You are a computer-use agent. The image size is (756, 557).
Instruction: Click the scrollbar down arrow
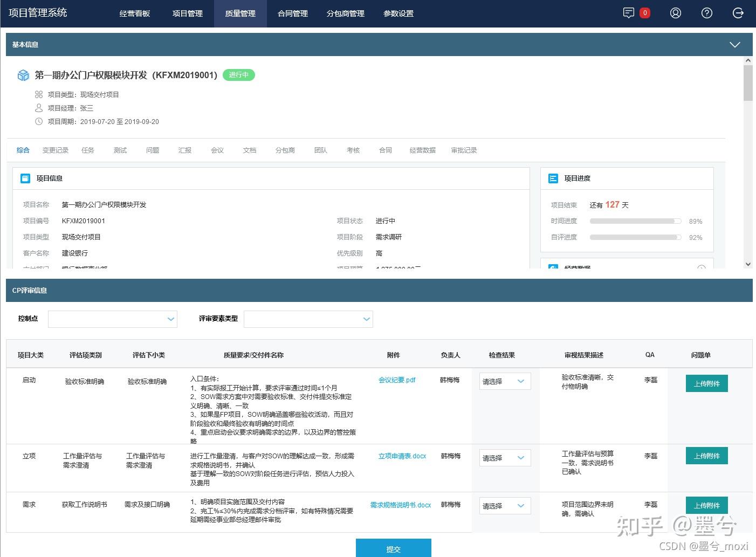748,264
